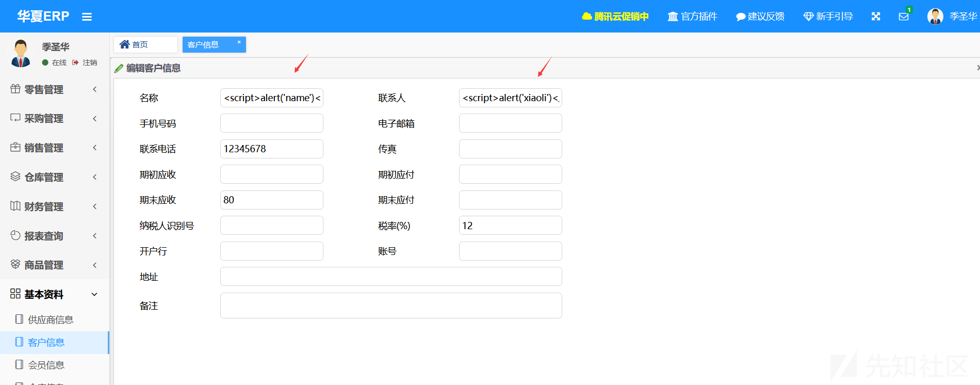Screen dimensions: 980x385
Task: Click the pencil edit icon in dialog title
Action: 119,68
